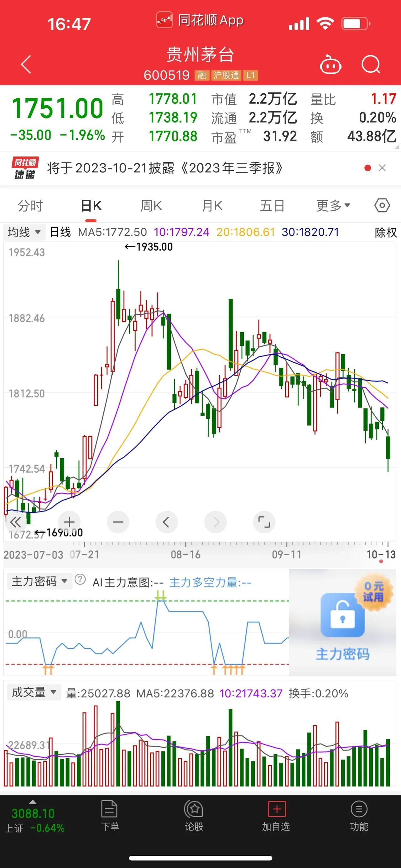Tap the 09-11 date label
Viewport: 401px width, 868px height.
pyautogui.click(x=287, y=554)
